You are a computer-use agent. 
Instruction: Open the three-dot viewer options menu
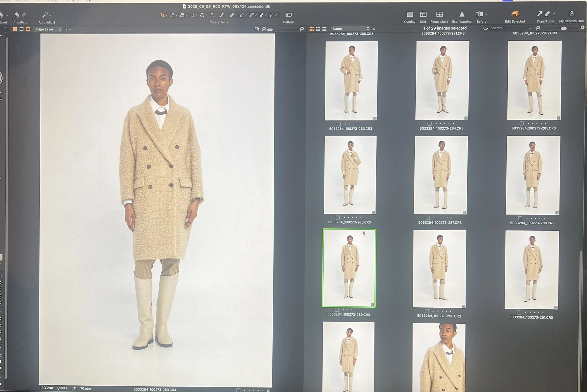[6, 30]
